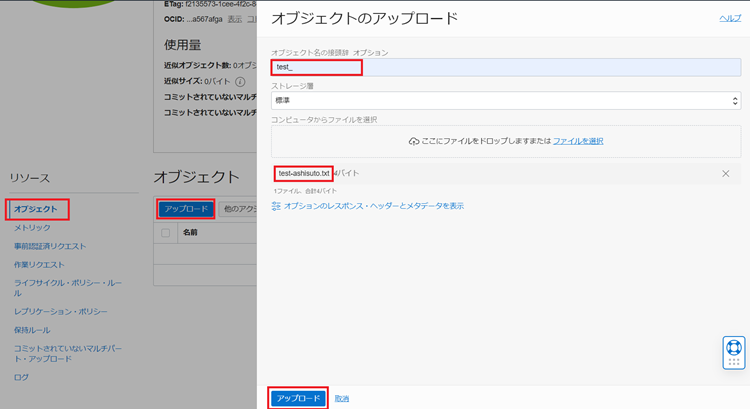Open the ヘルプ link in the panel header
This screenshot has height=409, width=750.
tap(730, 19)
